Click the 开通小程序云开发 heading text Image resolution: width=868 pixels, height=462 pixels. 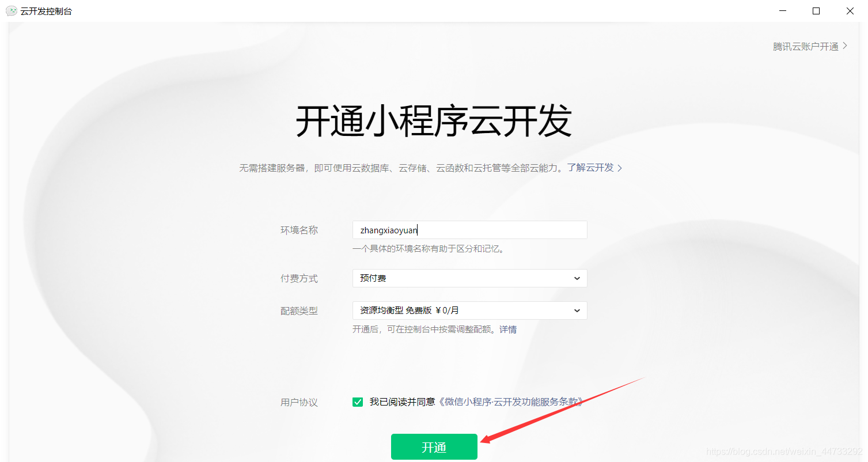(434, 121)
